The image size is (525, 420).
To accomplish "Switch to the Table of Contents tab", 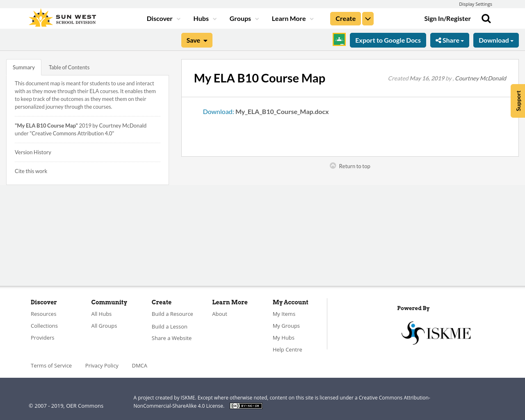I will tap(69, 66).
